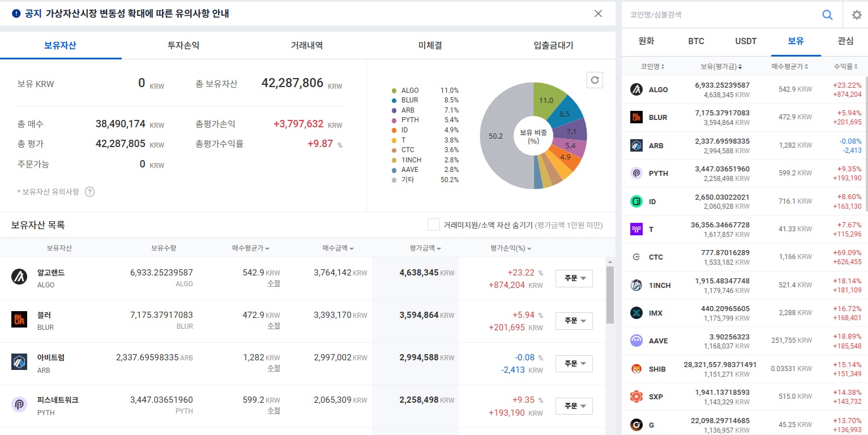868x435 pixels.
Task: Open the 주문 dropdown for 피스네트워크
Action: 574,406
